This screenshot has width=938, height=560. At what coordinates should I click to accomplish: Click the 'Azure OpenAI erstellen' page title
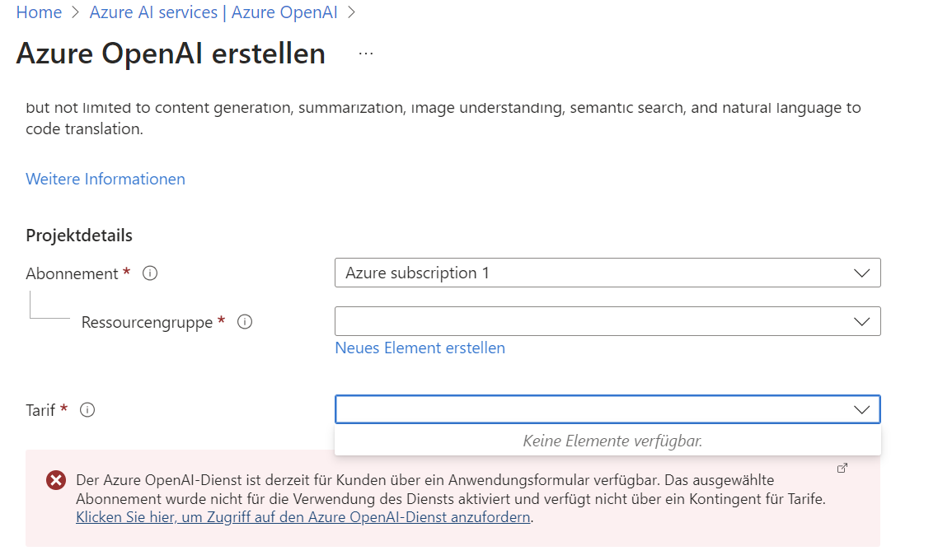click(x=171, y=54)
